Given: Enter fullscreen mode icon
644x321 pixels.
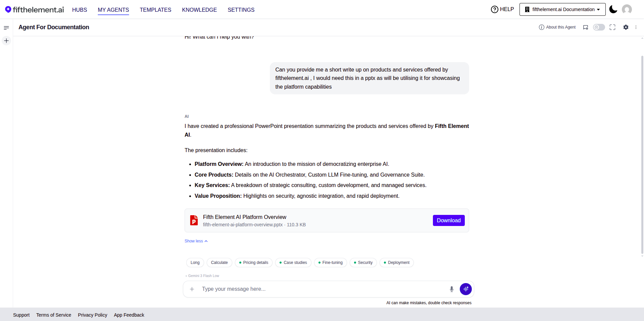Looking at the screenshot, I should 612,27.
